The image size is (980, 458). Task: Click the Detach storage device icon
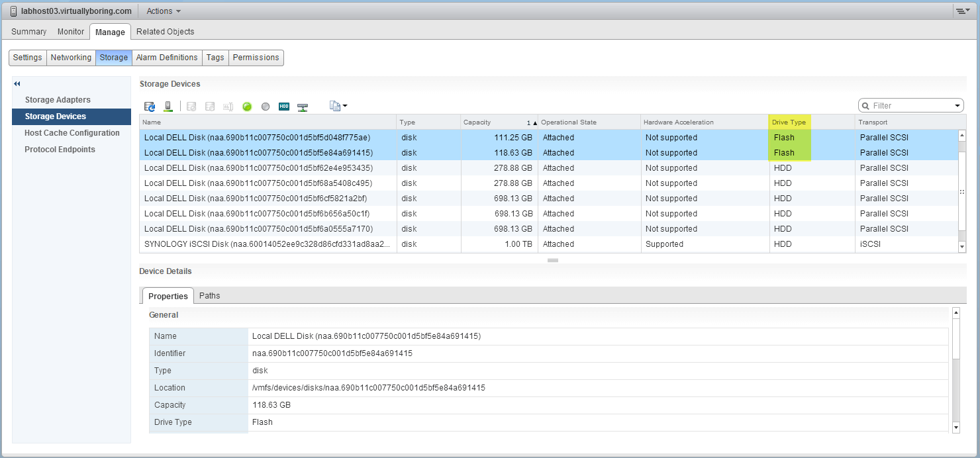191,106
